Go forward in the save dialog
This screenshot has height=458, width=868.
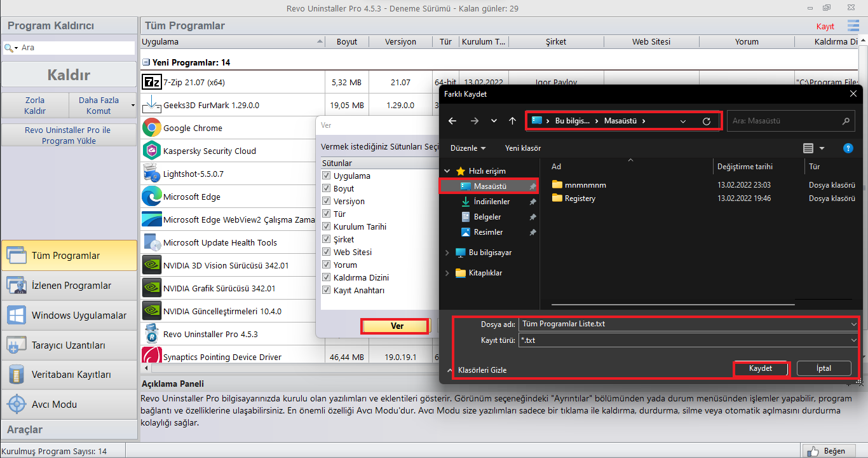(475, 121)
